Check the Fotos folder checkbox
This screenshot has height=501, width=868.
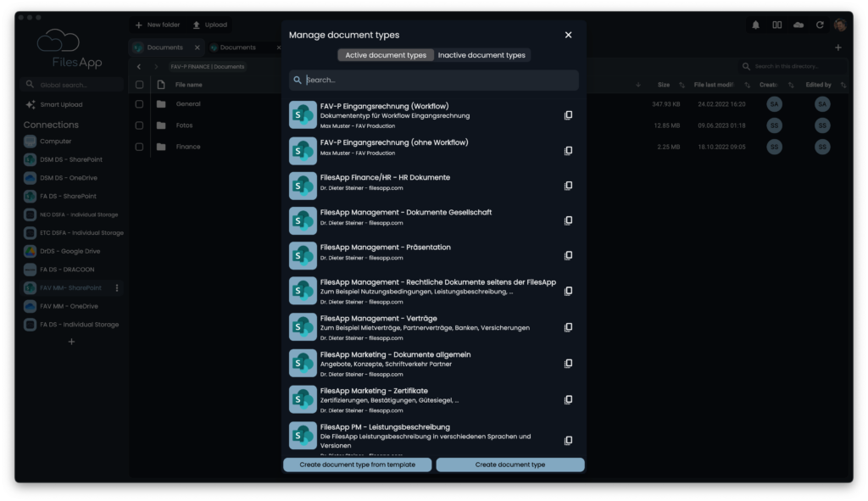140,125
